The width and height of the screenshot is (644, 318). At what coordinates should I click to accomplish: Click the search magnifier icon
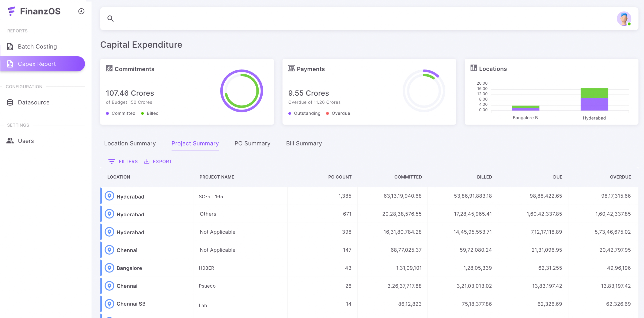pyautogui.click(x=110, y=18)
